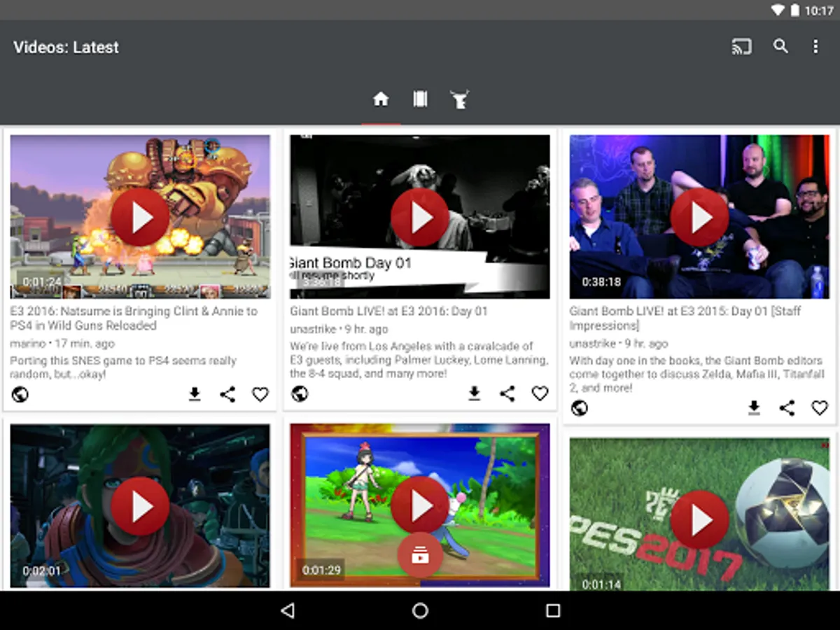Share Giant Bomb LIVE E3 2016 Day 01
The image size is (840, 630).
point(507,394)
